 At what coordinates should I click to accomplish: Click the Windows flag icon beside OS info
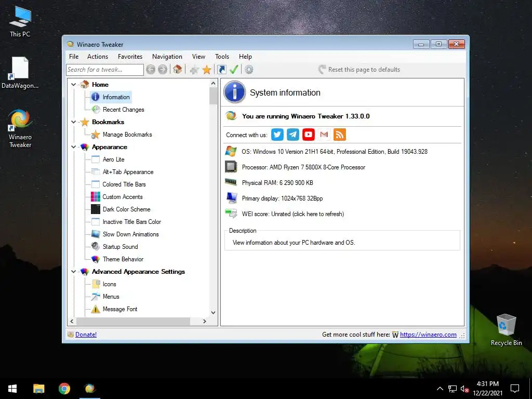tap(231, 151)
